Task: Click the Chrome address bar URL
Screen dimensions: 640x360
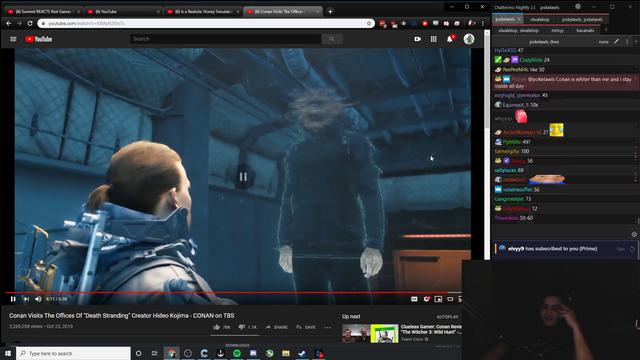Action: (87, 23)
